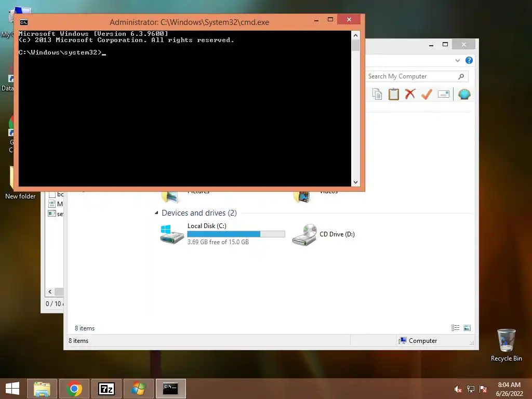Launch Google Chrome from the taskbar
Viewport: 532px width, 399px height.
(74, 389)
